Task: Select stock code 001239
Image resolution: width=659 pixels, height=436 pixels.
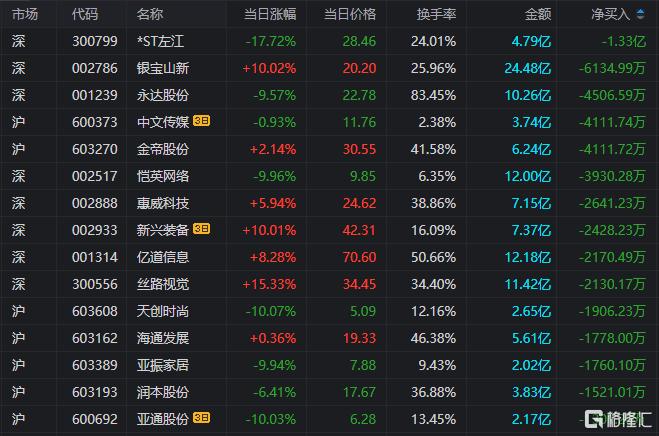Action: click(95, 95)
